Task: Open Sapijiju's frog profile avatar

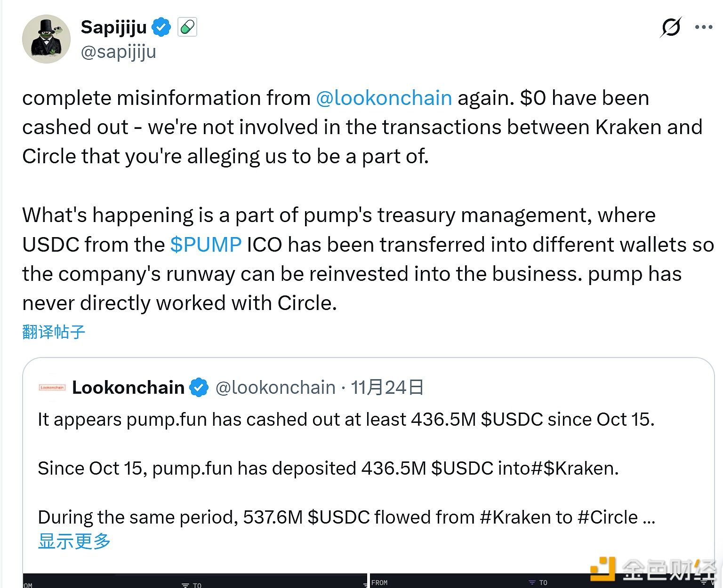Action: point(46,39)
